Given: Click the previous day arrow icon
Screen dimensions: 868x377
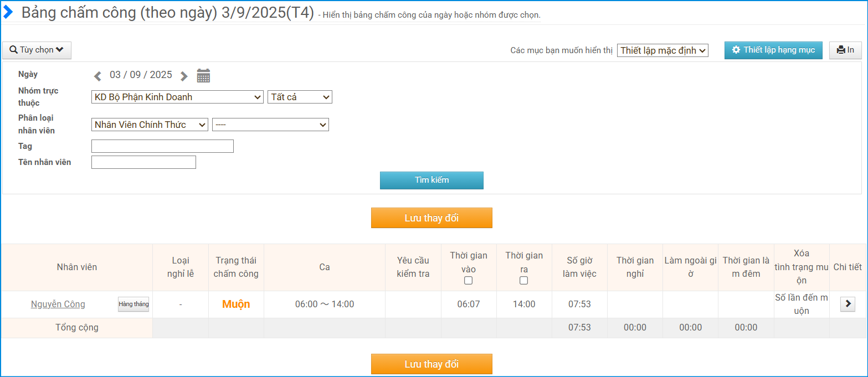Looking at the screenshot, I should coord(97,76).
